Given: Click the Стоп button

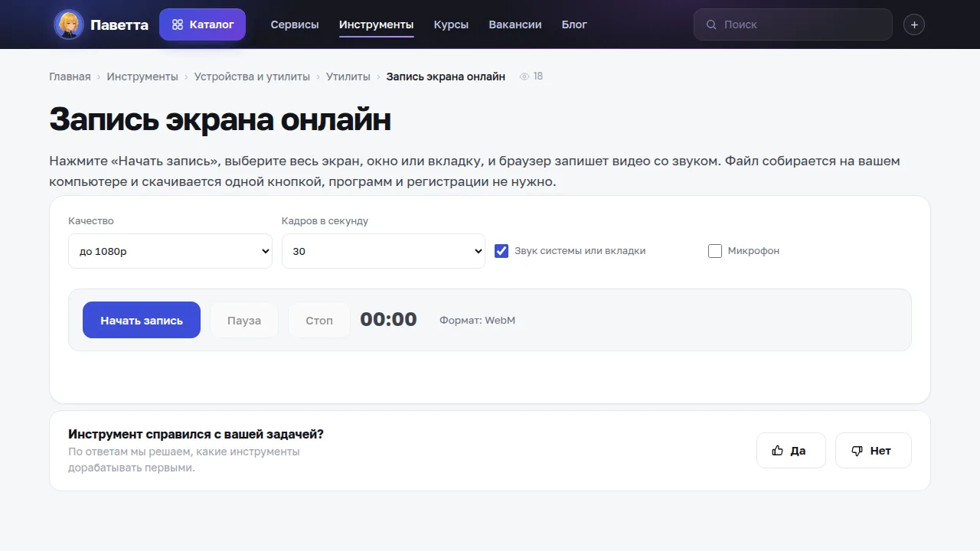Looking at the screenshot, I should pyautogui.click(x=319, y=320).
